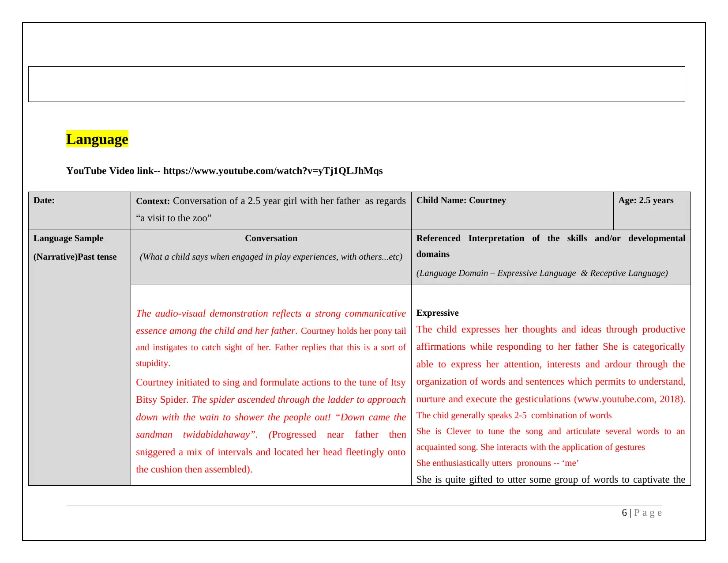
Task: Select the Context: label in table header
Action: (x=153, y=201)
